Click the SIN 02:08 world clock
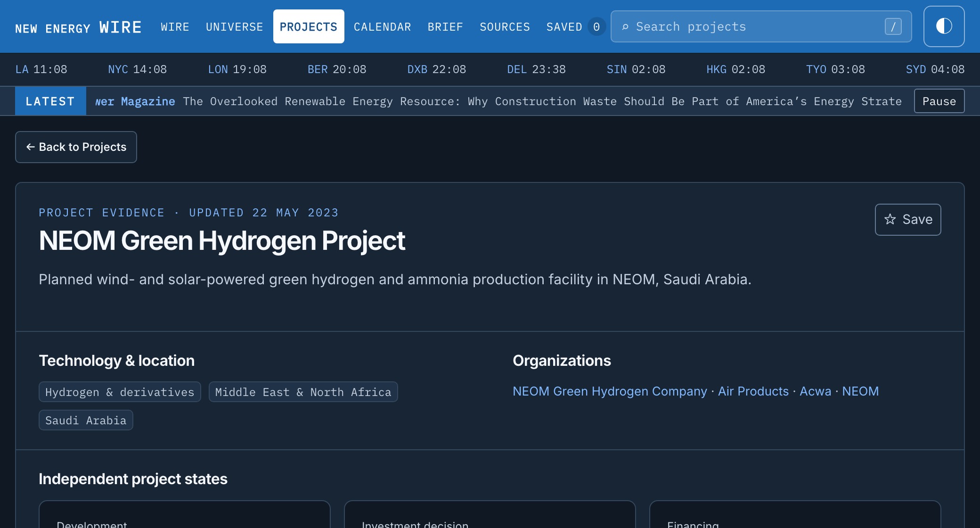This screenshot has width=980, height=528. tap(636, 70)
